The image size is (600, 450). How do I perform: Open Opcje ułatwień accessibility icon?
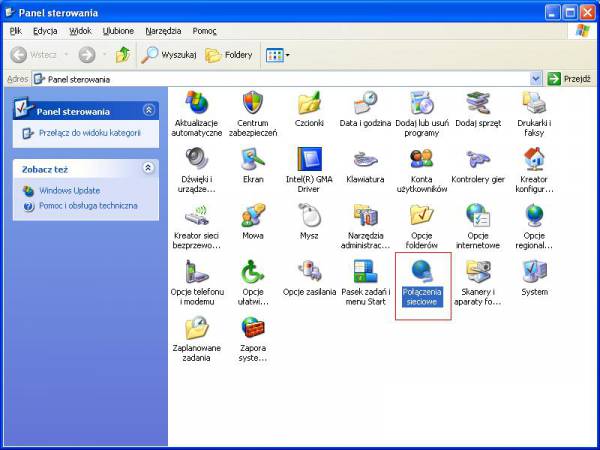click(253, 271)
